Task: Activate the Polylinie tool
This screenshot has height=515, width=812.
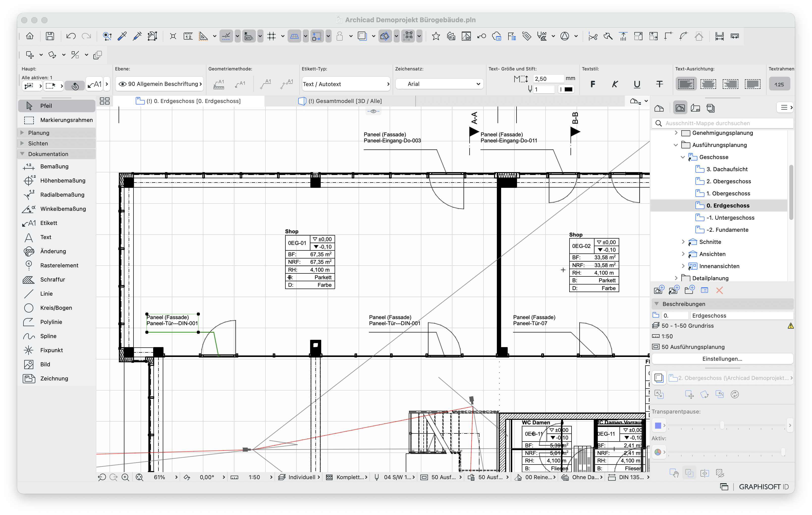Action: coord(57,322)
